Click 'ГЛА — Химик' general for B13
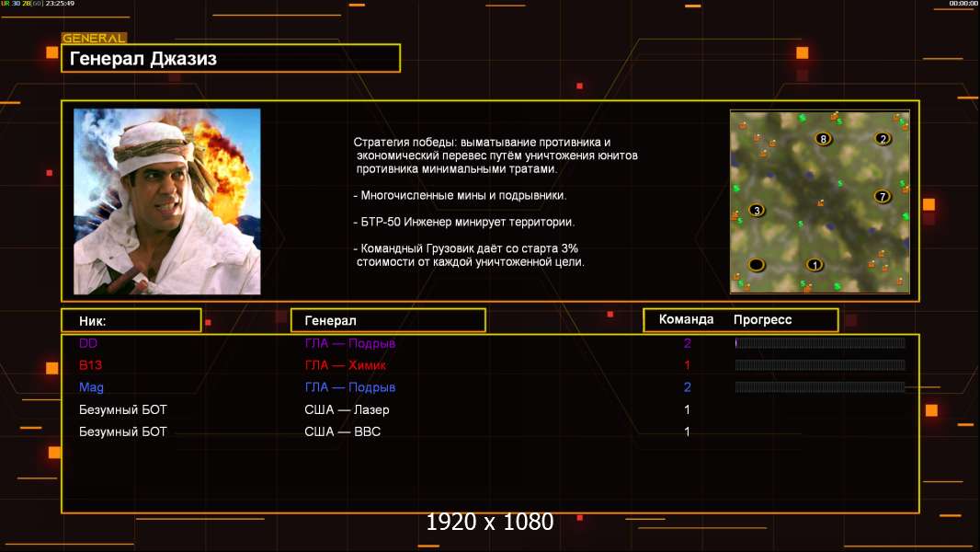The height and width of the screenshot is (552, 980). pos(345,364)
